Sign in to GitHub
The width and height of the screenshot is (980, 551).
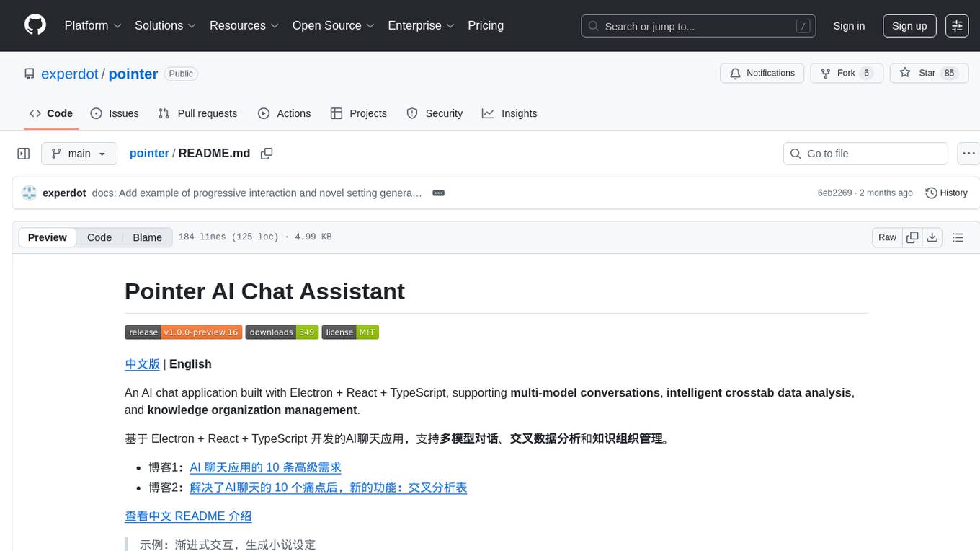[849, 26]
